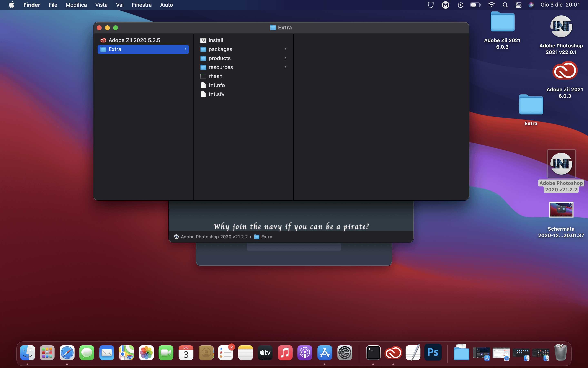This screenshot has width=588, height=368.
Task: Click the battery icon in menu bar
Action: [476, 5]
